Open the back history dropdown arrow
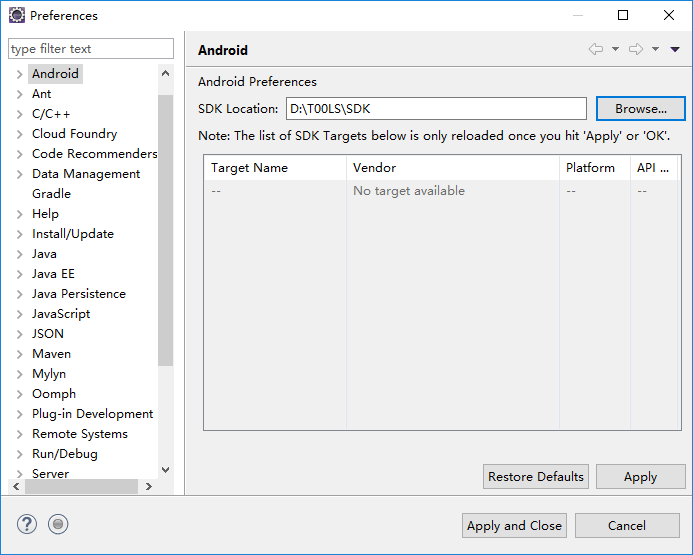The width and height of the screenshot is (693, 555). point(615,49)
